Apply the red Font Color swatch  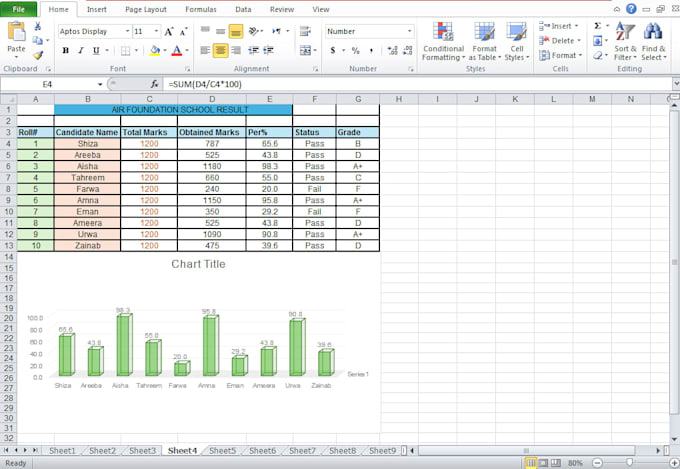click(x=177, y=51)
